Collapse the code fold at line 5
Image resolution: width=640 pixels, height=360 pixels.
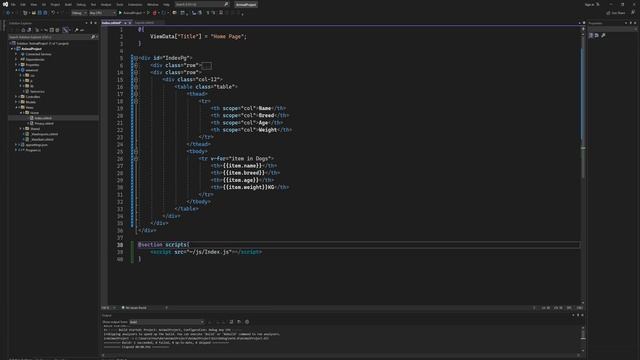click(x=136, y=58)
